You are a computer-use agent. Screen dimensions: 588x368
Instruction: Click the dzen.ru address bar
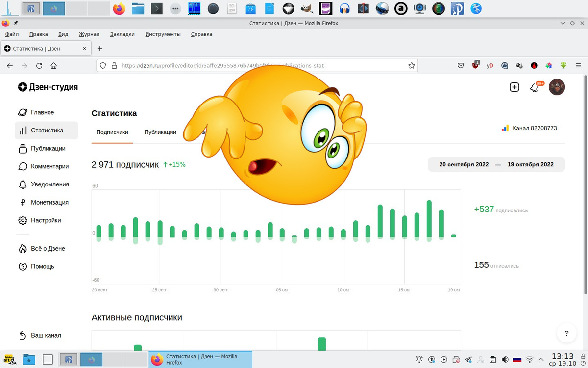point(257,65)
